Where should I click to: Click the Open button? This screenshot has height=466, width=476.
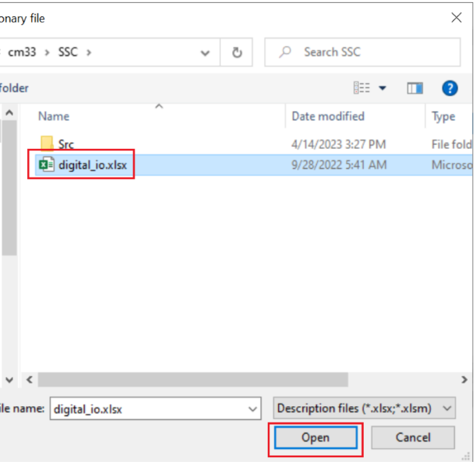click(x=315, y=437)
